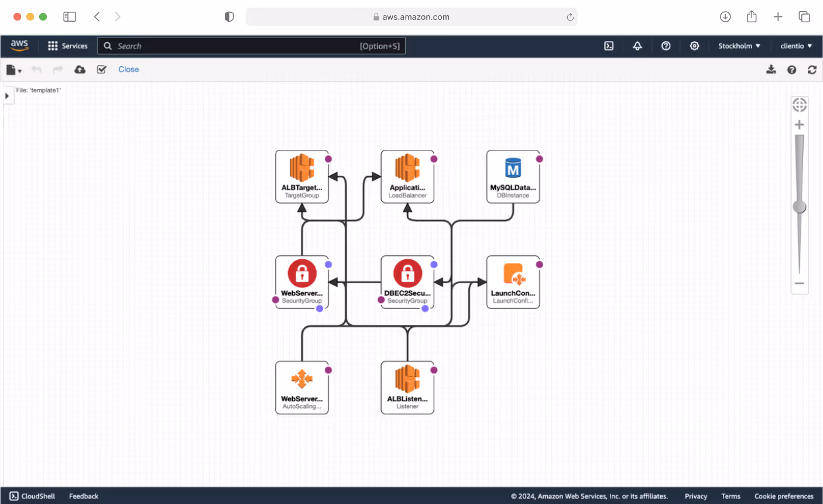Zoom in using the plus on the zoom slider

coord(800,124)
